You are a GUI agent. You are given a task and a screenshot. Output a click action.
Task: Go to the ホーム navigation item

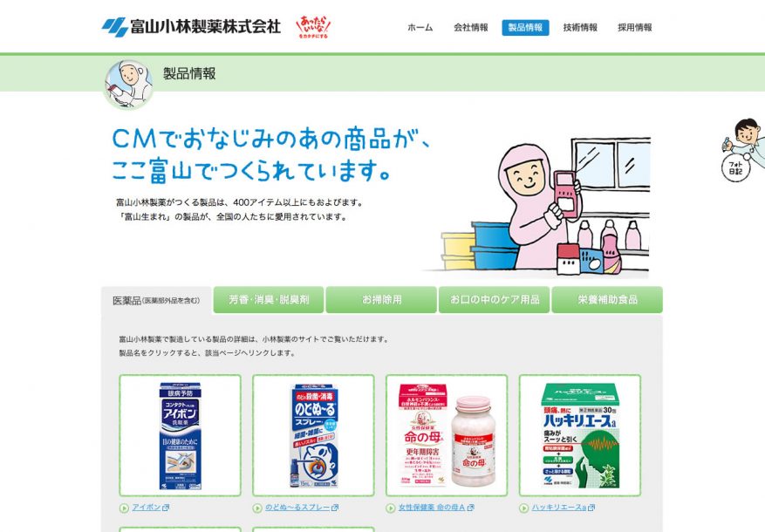tap(420, 27)
